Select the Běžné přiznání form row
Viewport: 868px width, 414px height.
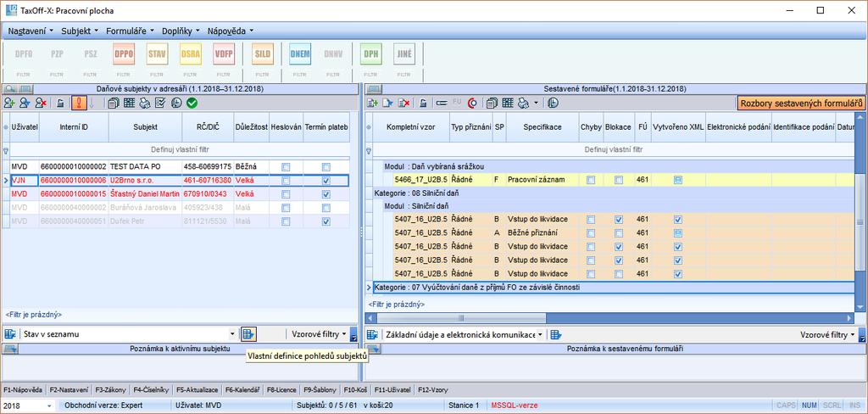[624, 232]
